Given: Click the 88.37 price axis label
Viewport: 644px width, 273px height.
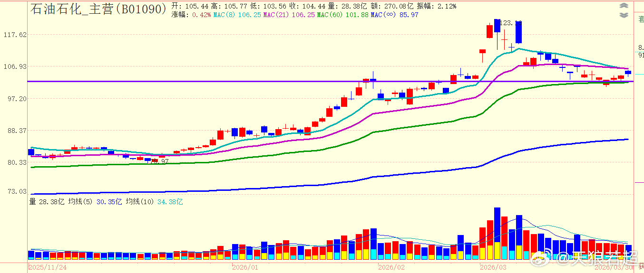Looking at the screenshot, I should [17, 130].
